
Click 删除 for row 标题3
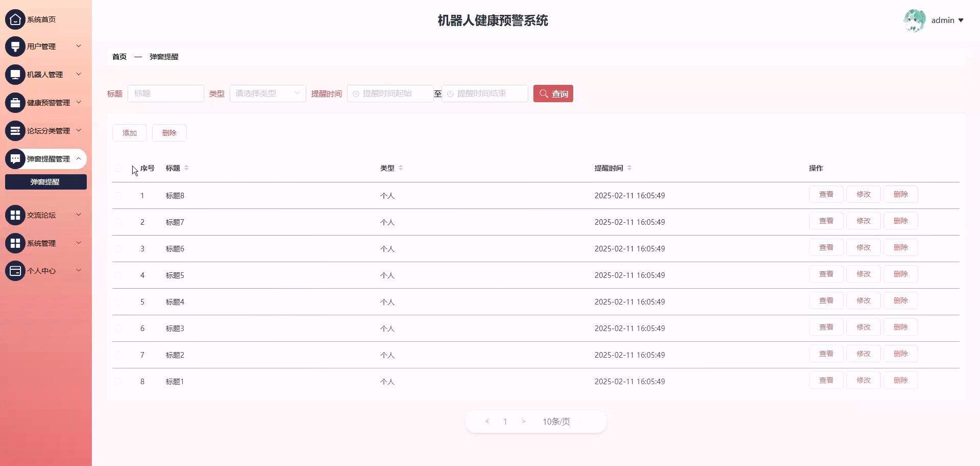(901, 327)
